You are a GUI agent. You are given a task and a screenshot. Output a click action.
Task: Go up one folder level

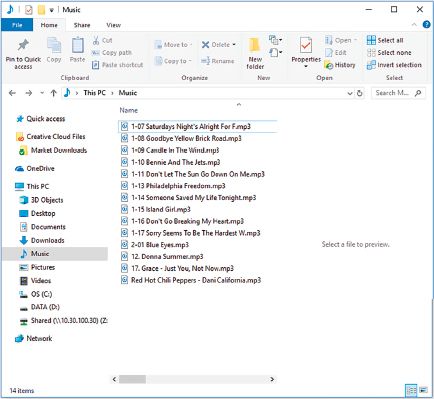pyautogui.click(x=54, y=93)
